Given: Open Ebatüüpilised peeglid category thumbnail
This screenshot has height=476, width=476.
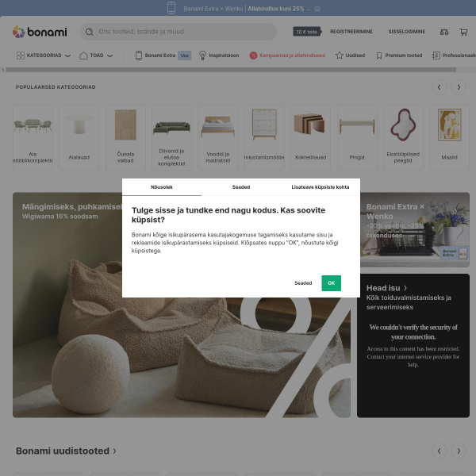Looking at the screenshot, I should coord(403,137).
